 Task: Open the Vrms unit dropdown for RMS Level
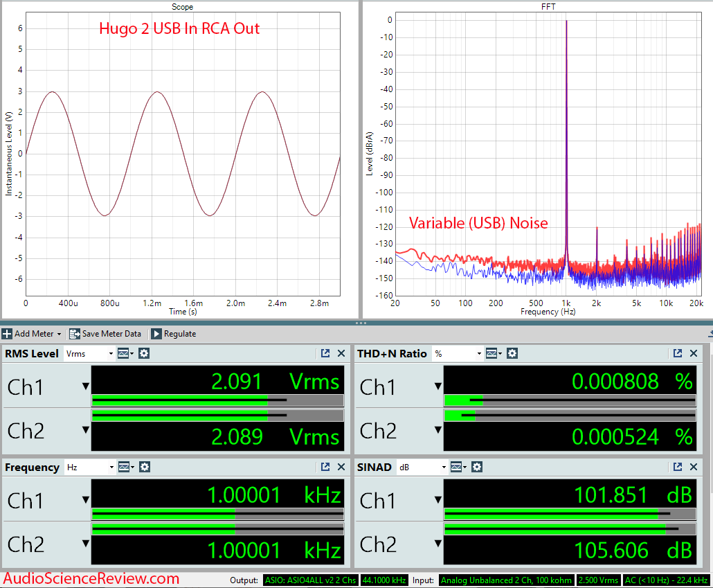[89, 354]
